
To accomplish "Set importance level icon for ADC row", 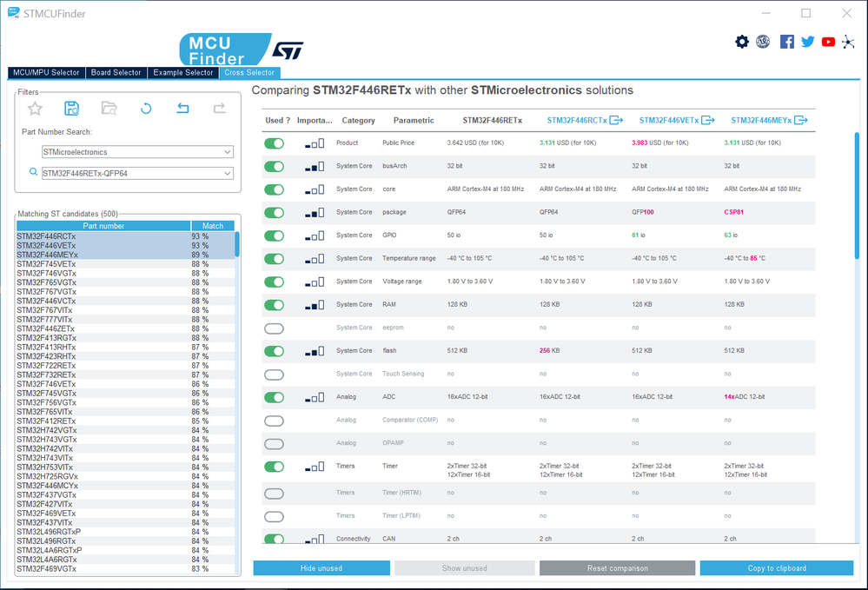I will pos(315,398).
